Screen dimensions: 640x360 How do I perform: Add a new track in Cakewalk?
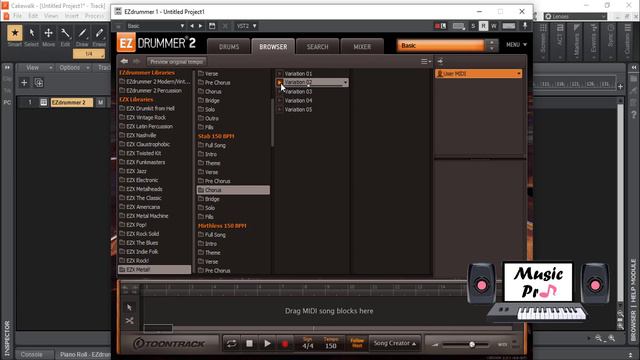(x=24, y=83)
